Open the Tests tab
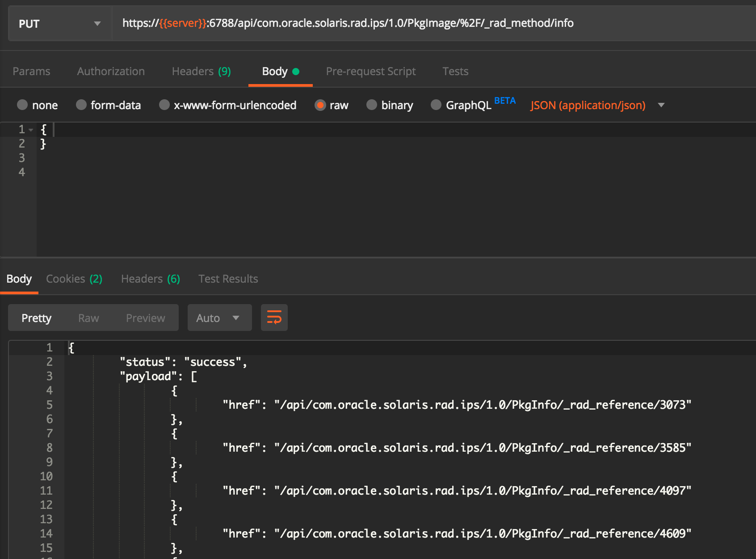Screen dimensions: 756x559 (455, 72)
